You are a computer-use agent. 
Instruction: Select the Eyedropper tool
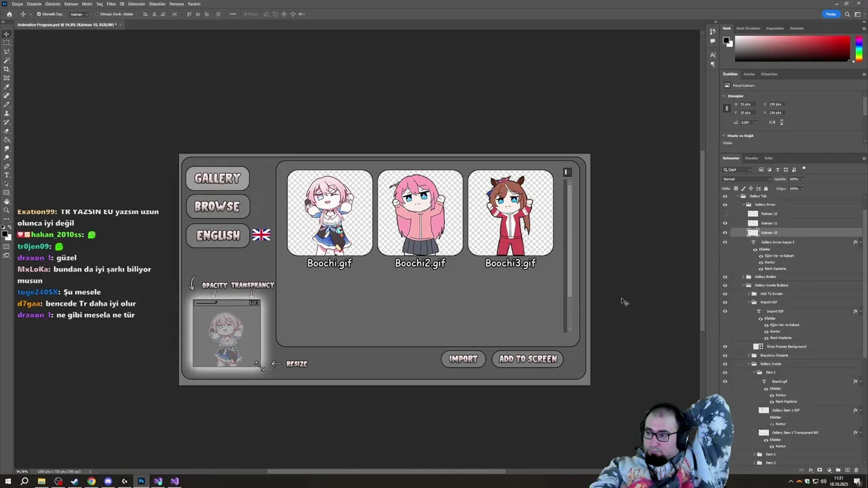[7, 87]
